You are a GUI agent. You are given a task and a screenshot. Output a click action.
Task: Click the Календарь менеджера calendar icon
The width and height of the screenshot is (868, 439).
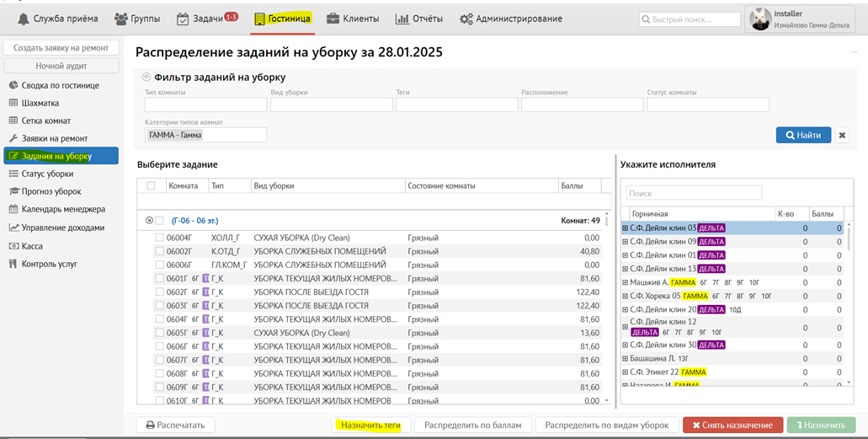pyautogui.click(x=13, y=209)
